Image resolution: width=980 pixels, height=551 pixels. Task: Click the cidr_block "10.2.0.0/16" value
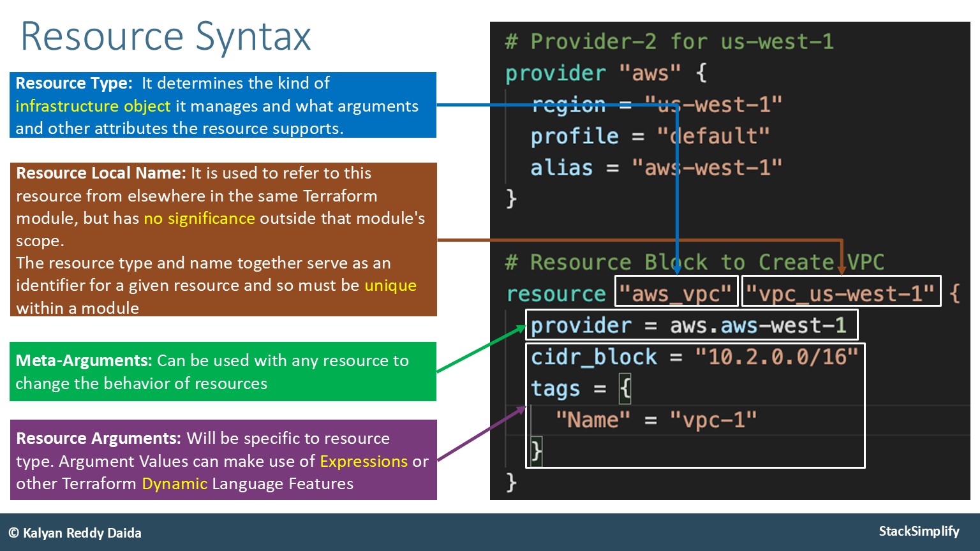click(x=776, y=356)
